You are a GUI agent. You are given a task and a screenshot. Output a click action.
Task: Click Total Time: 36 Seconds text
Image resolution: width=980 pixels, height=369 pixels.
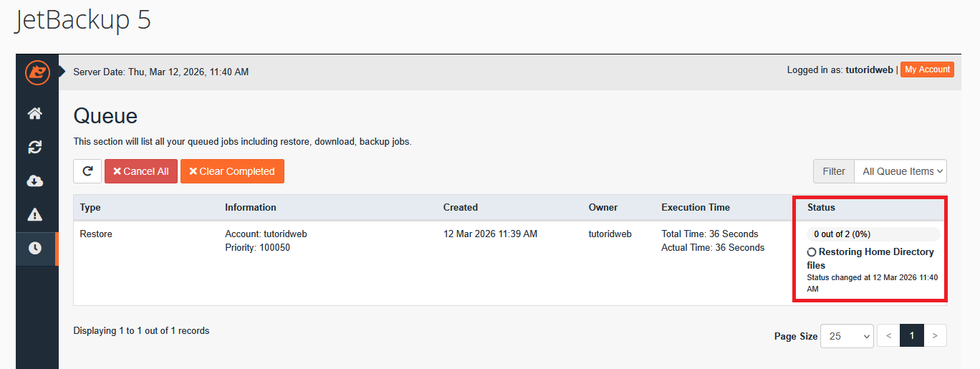tap(710, 234)
